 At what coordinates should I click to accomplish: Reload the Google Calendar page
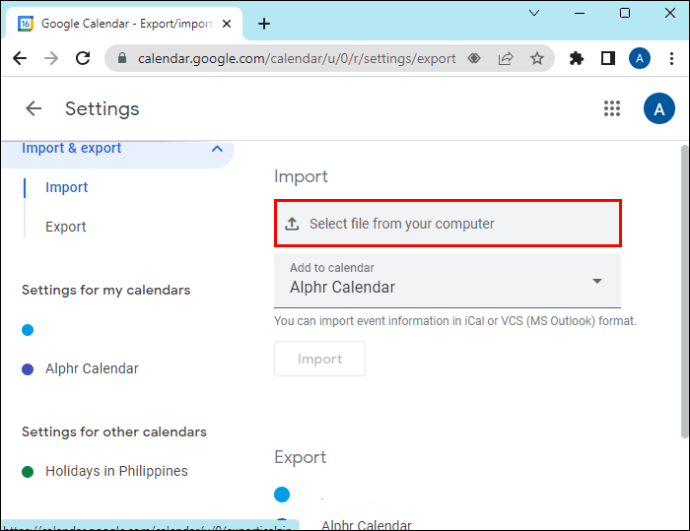pyautogui.click(x=83, y=58)
